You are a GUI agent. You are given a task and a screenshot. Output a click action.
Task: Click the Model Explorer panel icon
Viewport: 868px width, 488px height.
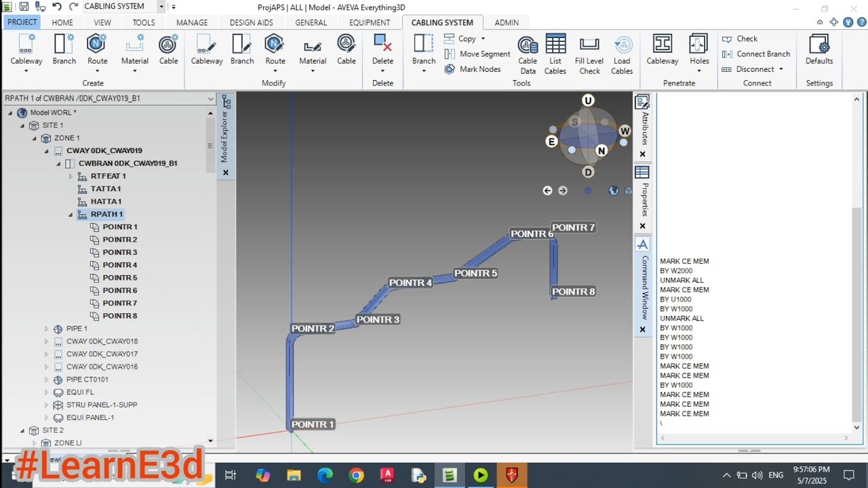pyautogui.click(x=226, y=102)
